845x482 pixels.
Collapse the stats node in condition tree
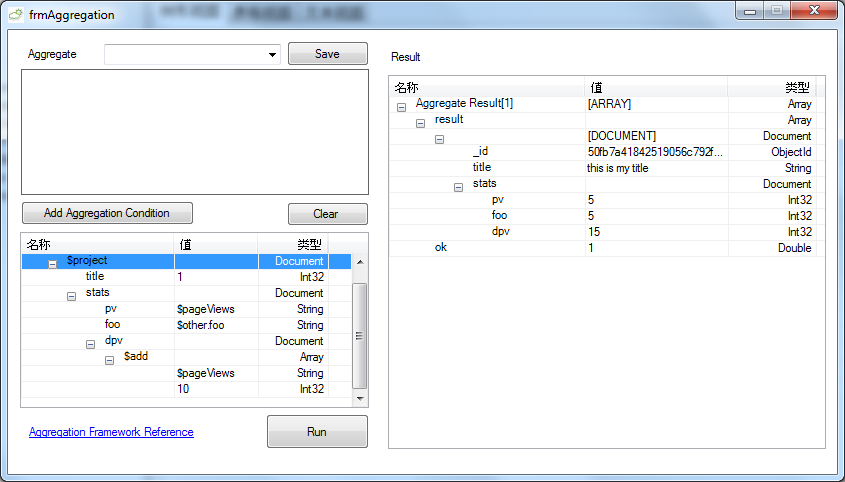click(71, 296)
